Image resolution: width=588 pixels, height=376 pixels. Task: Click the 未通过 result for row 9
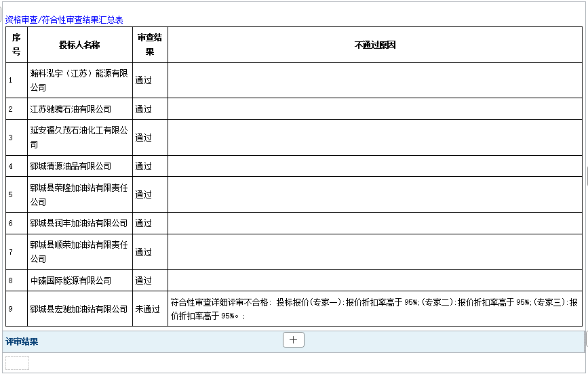point(147,309)
